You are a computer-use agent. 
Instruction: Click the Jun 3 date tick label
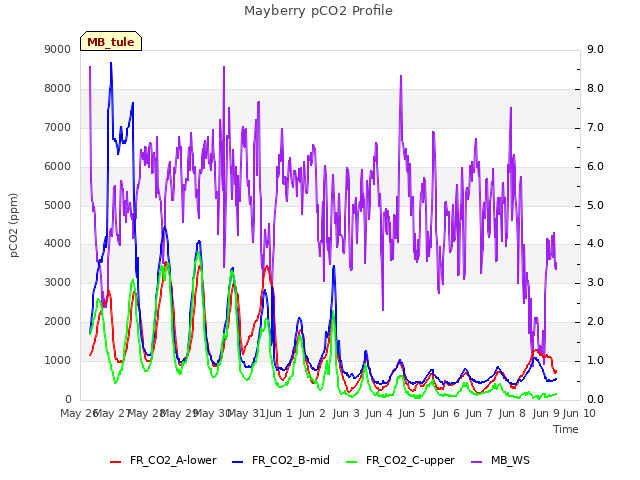click(346, 413)
